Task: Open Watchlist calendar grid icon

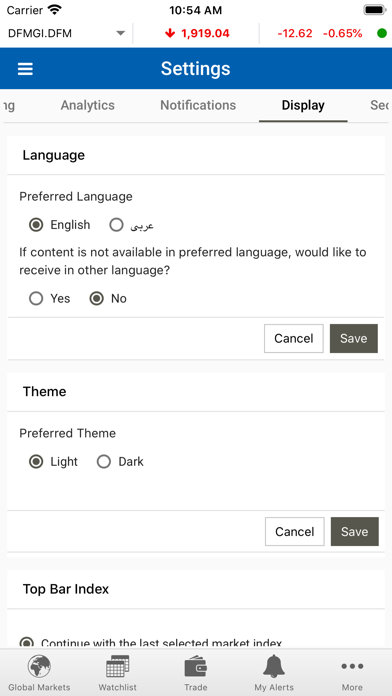Action: coord(118,667)
